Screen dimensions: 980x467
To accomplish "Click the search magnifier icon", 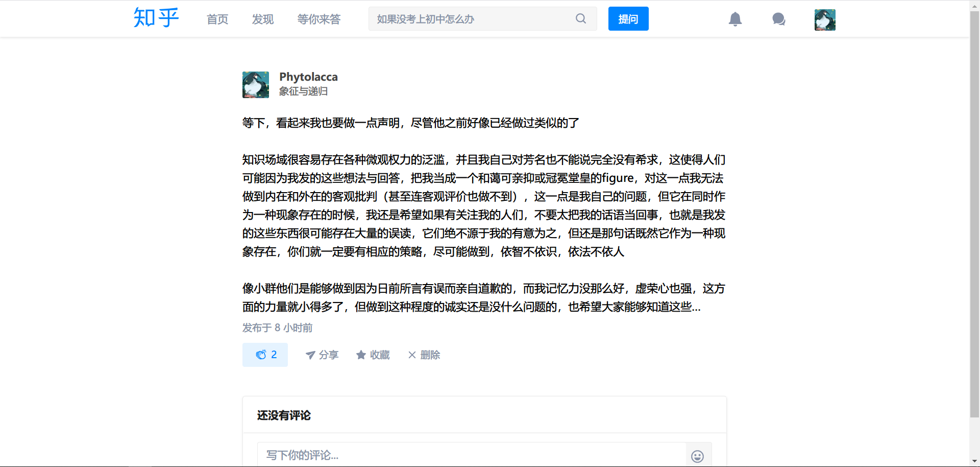I will 581,19.
